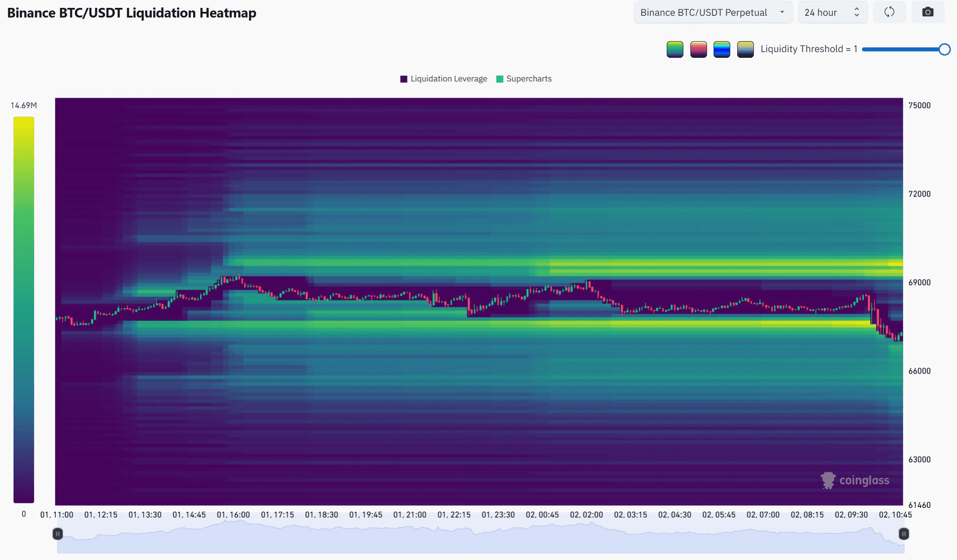Click the Liquidity Threshold slider handle

(944, 49)
